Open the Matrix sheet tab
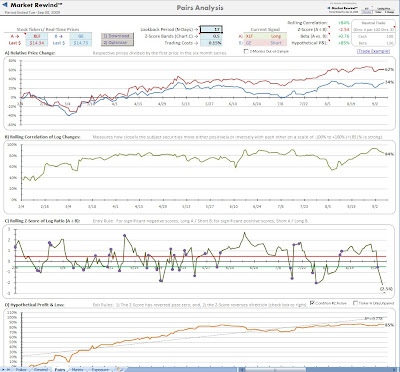400x372 pixels. [77, 369]
